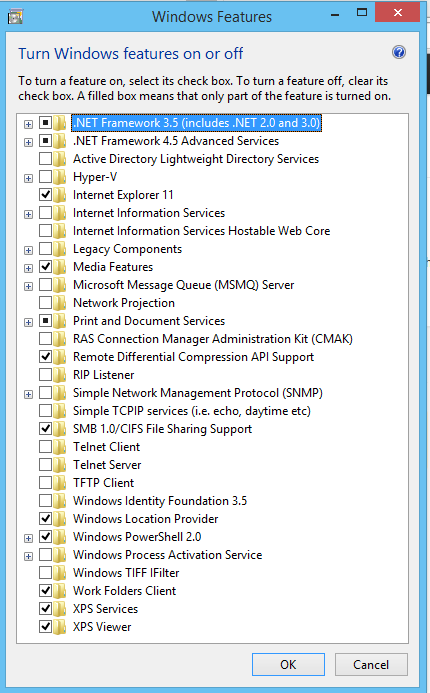Click folder icon beside Media Features
This screenshot has height=693, width=430.
click(60, 267)
